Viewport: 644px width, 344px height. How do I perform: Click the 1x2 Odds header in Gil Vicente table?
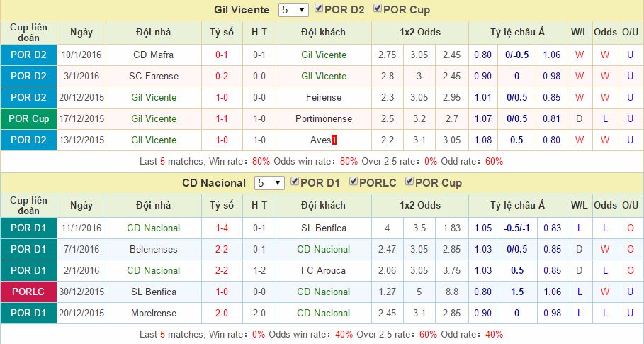[420, 32]
